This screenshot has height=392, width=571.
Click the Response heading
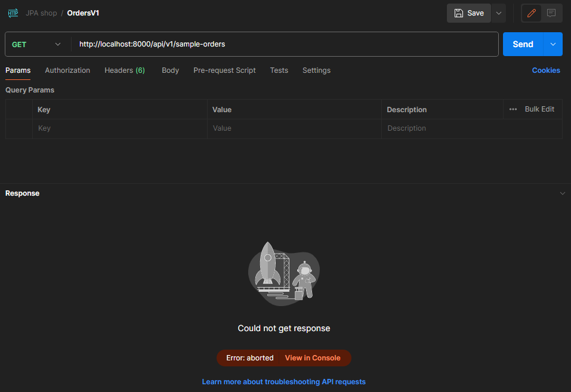(22, 193)
